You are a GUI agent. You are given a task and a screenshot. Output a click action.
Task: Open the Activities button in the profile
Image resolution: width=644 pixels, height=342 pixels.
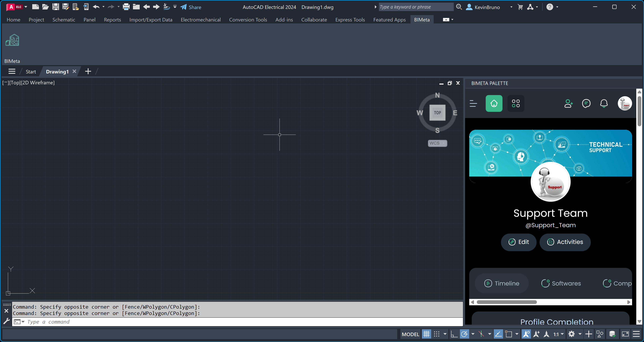[565, 242]
